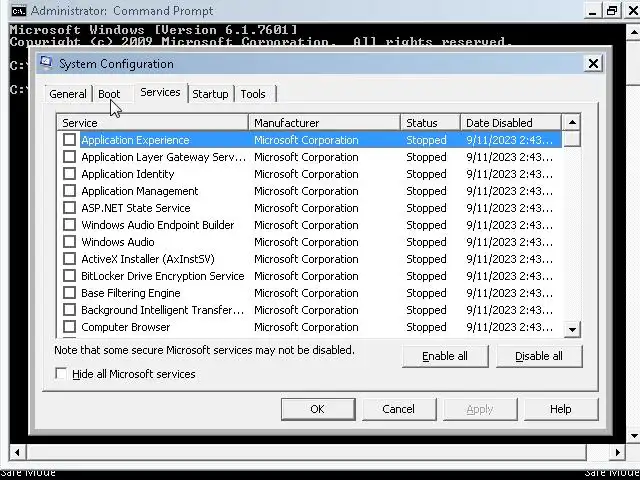Open Help for System Configuration
This screenshot has height=480, width=640.
(561, 409)
